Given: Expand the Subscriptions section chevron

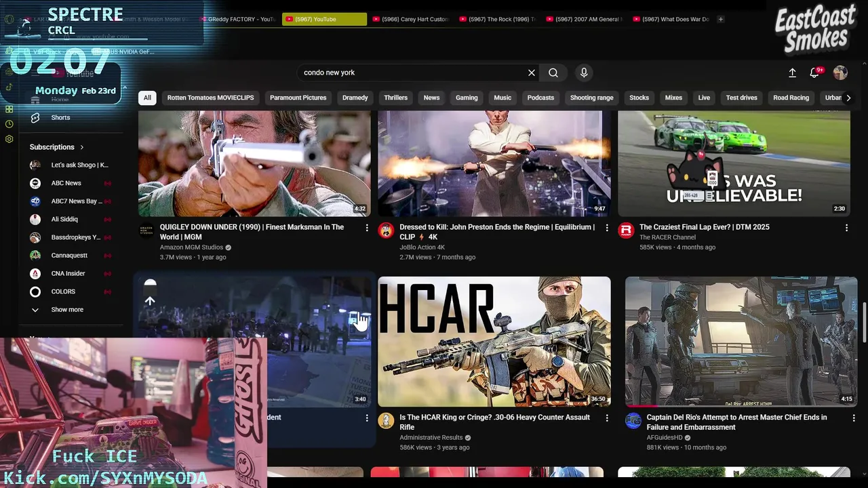Looking at the screenshot, I should coord(82,147).
